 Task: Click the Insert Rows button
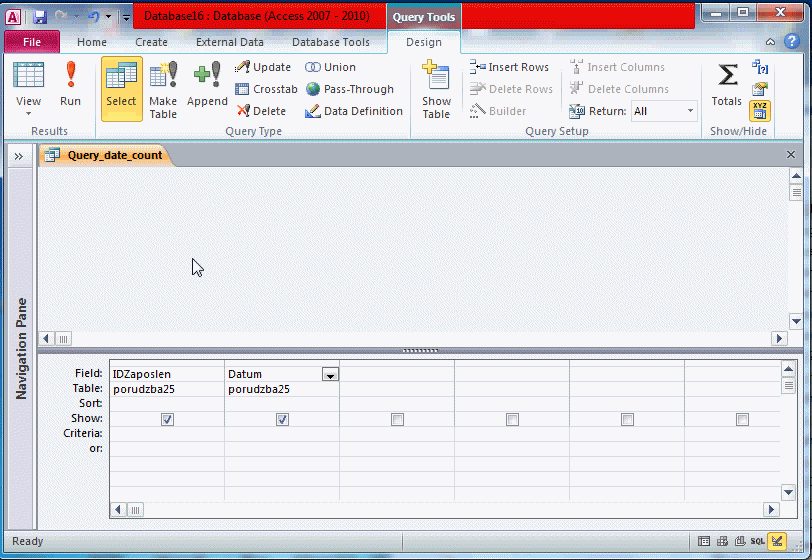coord(510,67)
